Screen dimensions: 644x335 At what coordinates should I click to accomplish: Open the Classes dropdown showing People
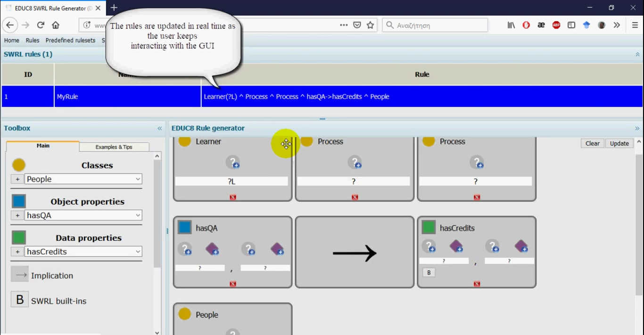[x=83, y=179]
